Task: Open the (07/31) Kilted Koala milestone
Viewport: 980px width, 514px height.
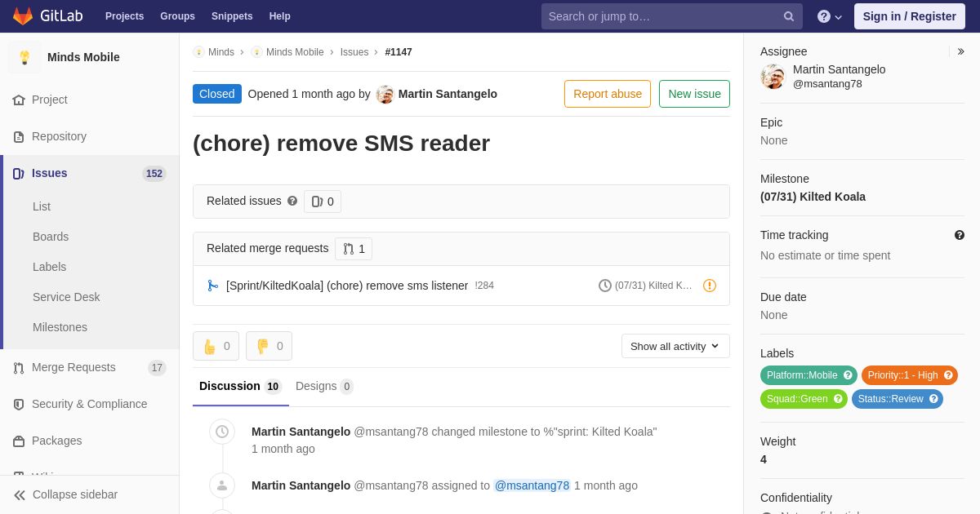Action: [x=813, y=197]
